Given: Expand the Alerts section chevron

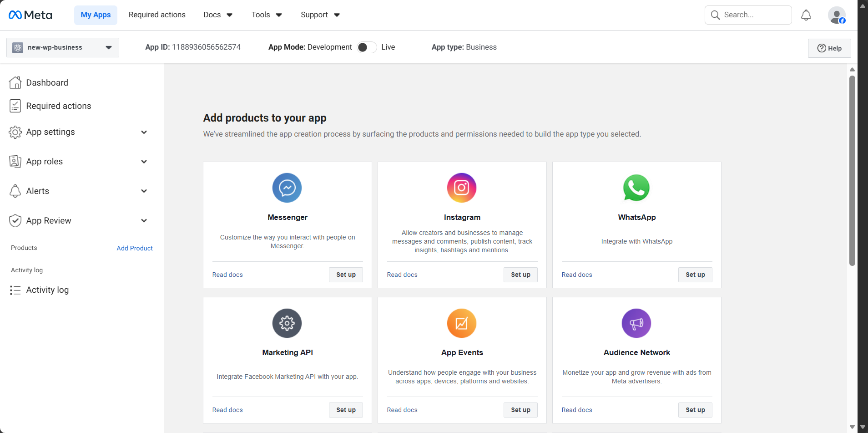Looking at the screenshot, I should click(144, 191).
